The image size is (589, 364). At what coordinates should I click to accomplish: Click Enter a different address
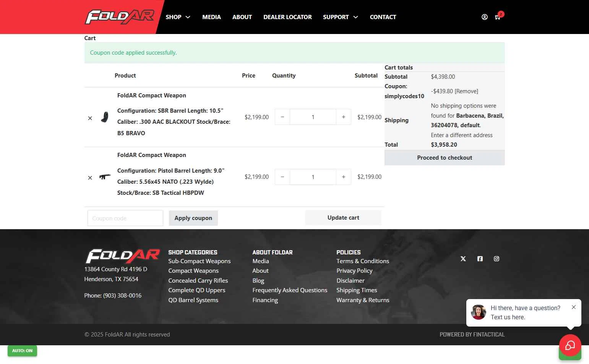coord(462,135)
